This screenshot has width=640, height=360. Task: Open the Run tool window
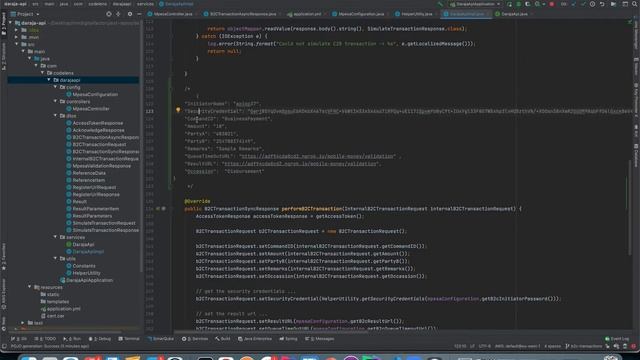[x=72, y=339]
